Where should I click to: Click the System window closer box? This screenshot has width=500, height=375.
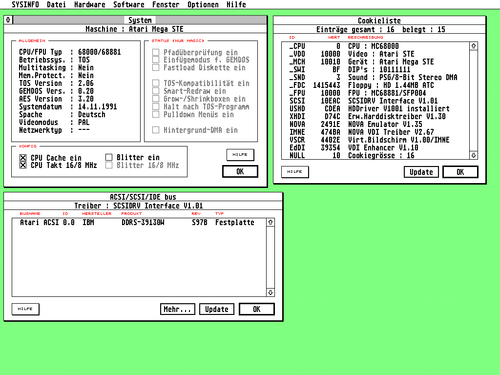pyautogui.click(x=8, y=20)
